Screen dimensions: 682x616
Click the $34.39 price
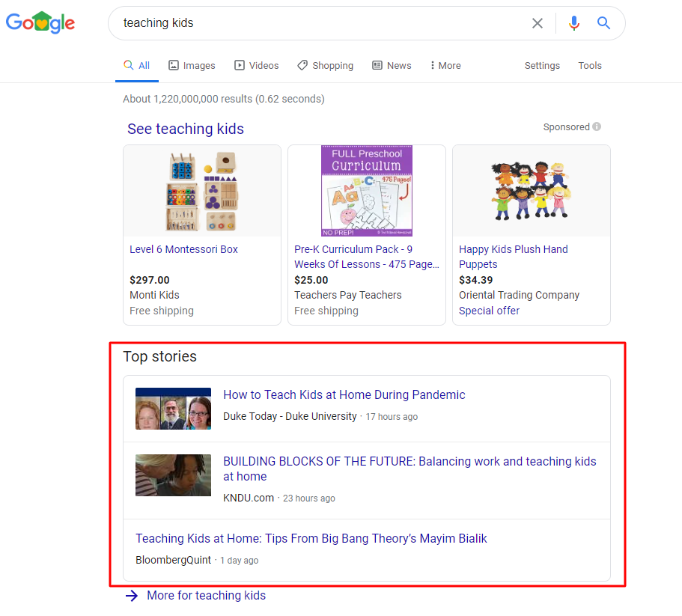click(476, 280)
